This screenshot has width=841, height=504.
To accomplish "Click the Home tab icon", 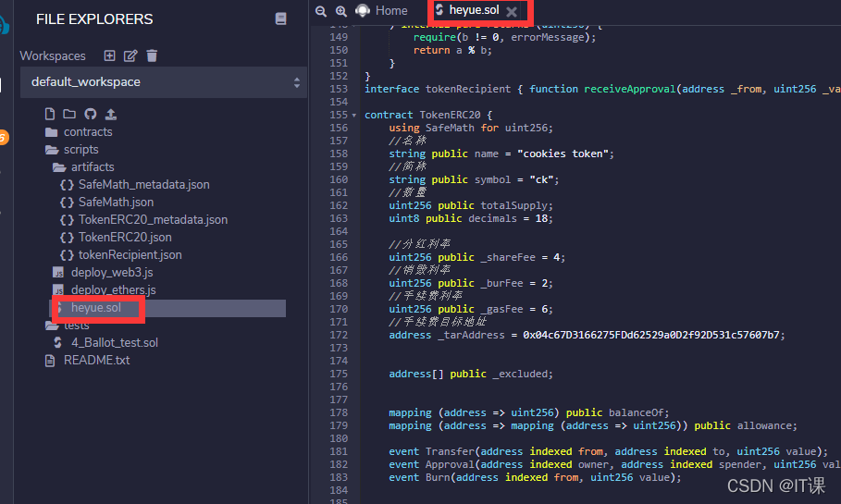I will pos(363,11).
